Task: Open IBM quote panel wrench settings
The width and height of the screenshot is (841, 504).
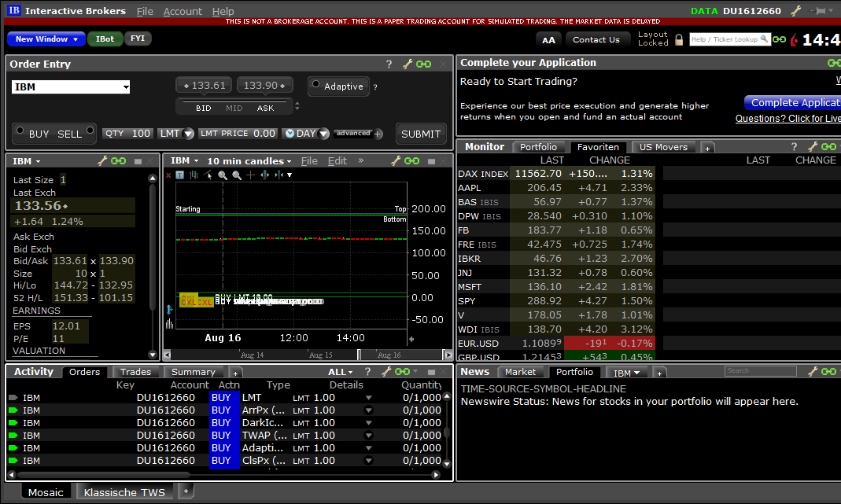Action: [x=102, y=161]
